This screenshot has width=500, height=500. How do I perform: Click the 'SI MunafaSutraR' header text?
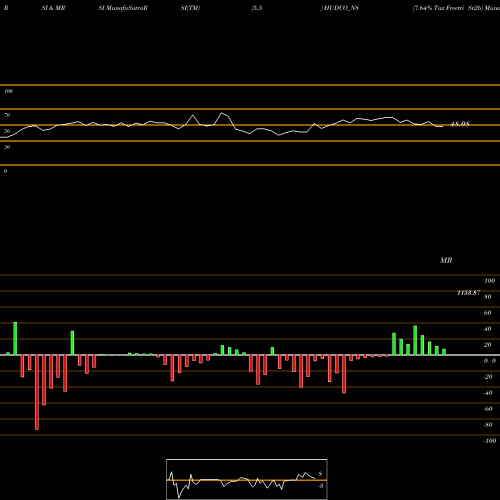(x=123, y=8)
